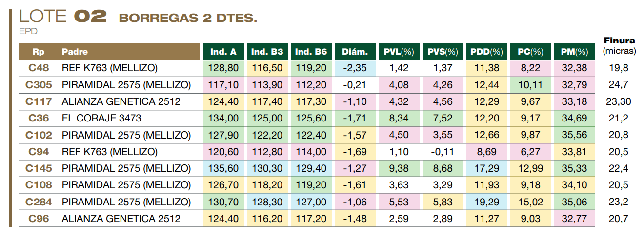Select the pink 117,10 cell
The height and width of the screenshot is (243, 644).
coord(223,85)
